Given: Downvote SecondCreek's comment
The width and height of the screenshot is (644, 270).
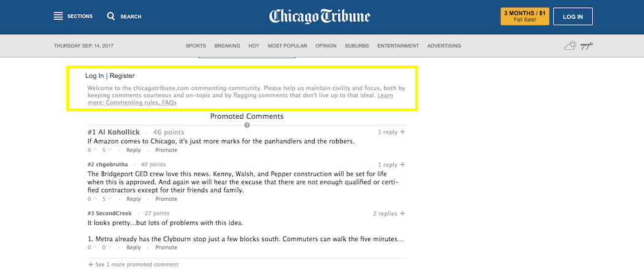Looking at the screenshot, I should tap(109, 247).
